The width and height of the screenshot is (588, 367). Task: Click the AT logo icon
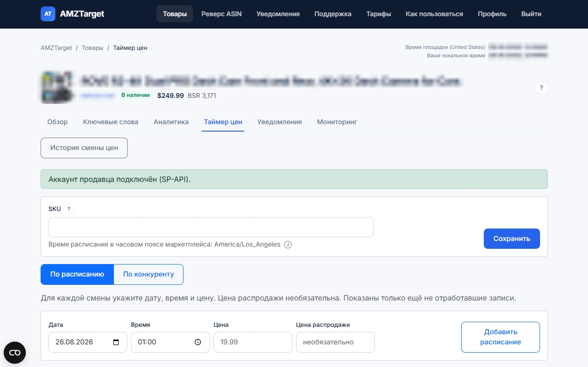point(48,14)
